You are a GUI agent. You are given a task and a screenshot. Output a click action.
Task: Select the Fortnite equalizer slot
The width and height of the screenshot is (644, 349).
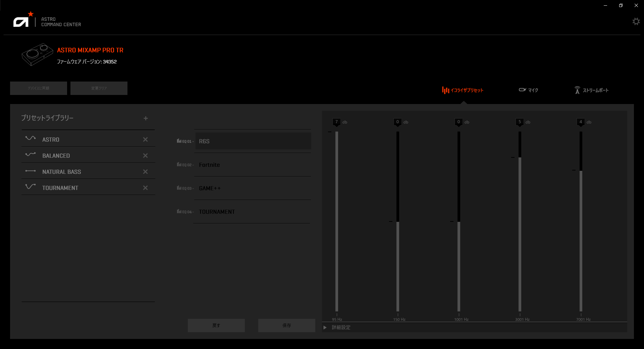coord(253,164)
